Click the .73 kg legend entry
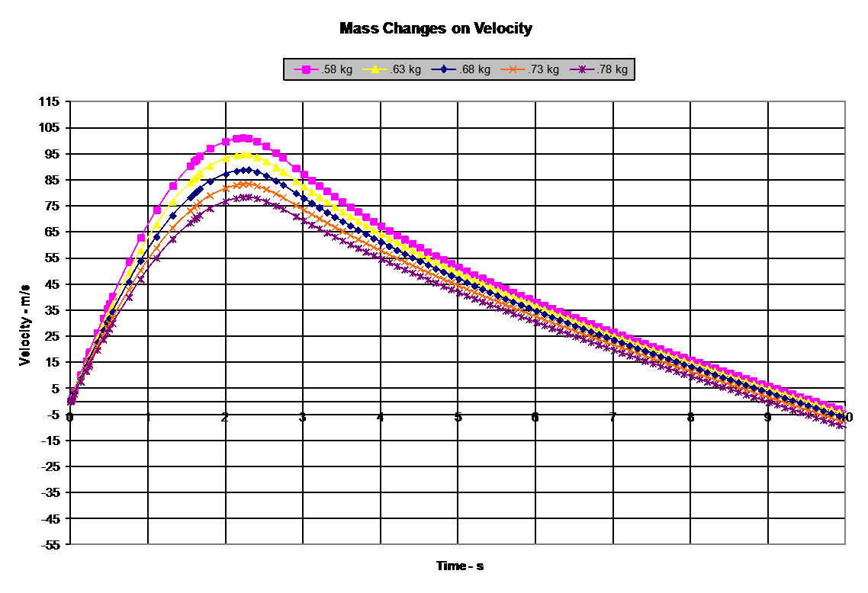Image resolution: width=868 pixels, height=593 pixels. tap(530, 69)
